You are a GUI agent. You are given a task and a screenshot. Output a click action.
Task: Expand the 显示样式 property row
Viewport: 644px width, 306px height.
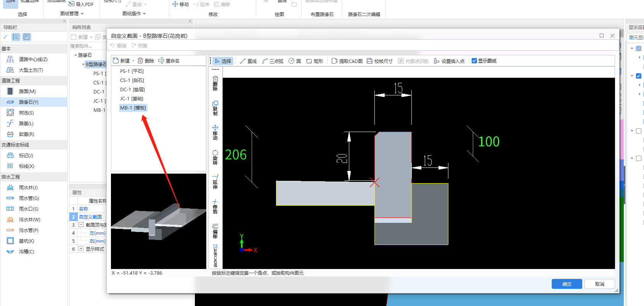click(81, 249)
